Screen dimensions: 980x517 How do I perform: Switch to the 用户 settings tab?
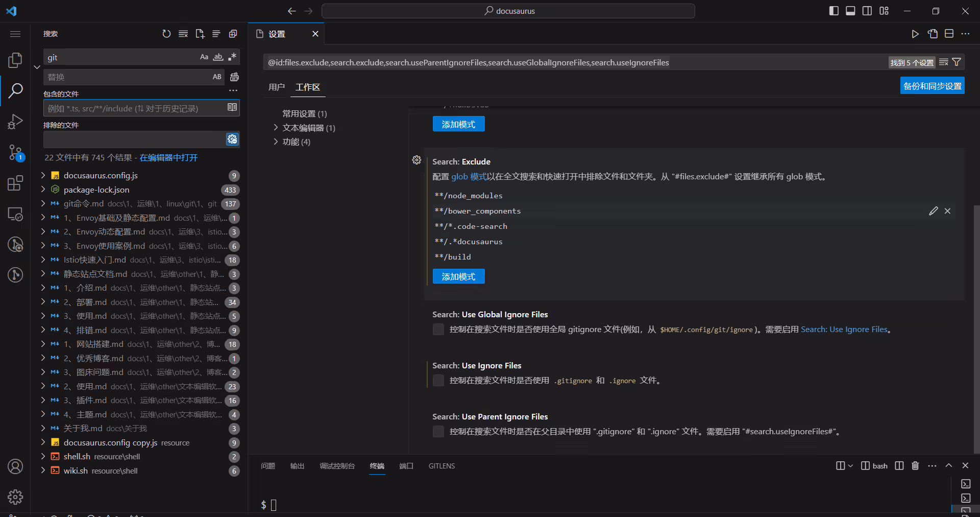pyautogui.click(x=277, y=87)
